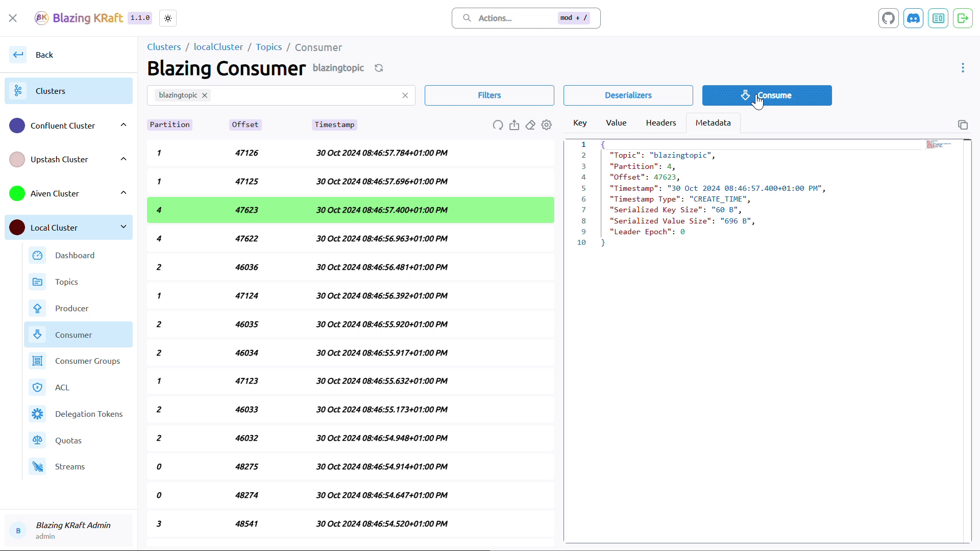The height and width of the screenshot is (551, 980).
Task: Clear the topic selection field
Action: [x=405, y=95]
